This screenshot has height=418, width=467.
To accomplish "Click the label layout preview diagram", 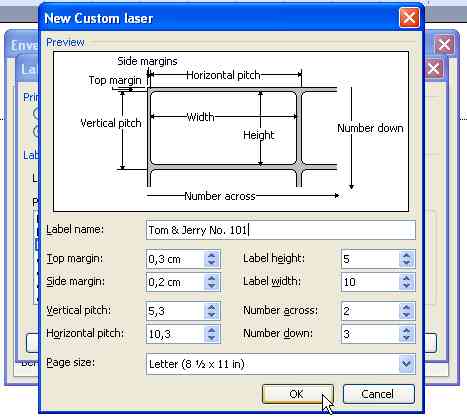I will pos(231,131).
